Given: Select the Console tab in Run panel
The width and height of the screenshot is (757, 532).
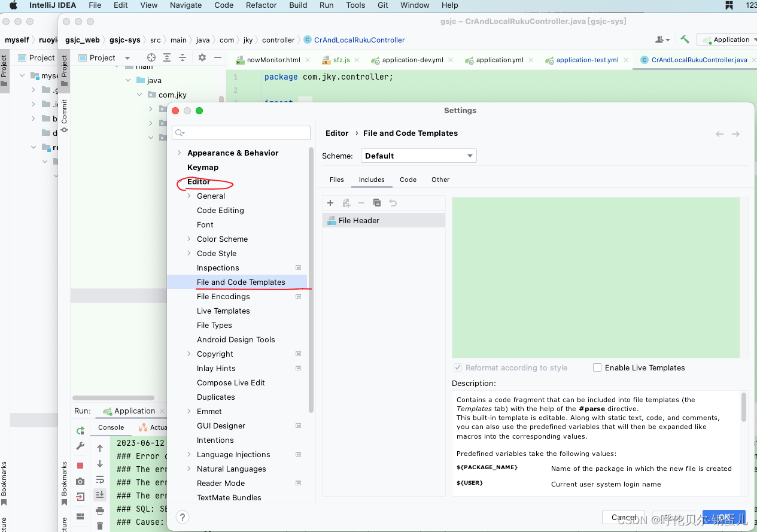Looking at the screenshot, I should tap(111, 427).
